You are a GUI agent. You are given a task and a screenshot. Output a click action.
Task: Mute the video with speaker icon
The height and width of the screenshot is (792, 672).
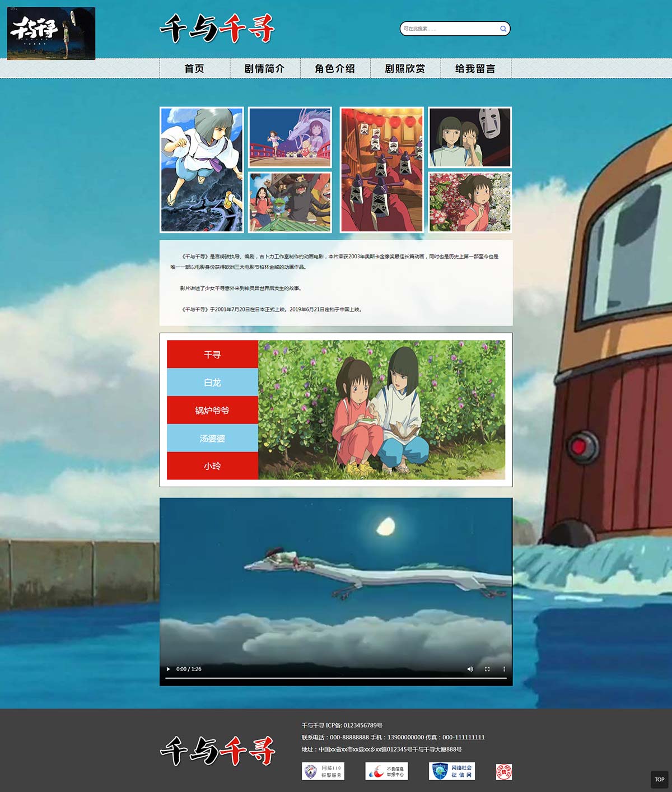point(470,669)
